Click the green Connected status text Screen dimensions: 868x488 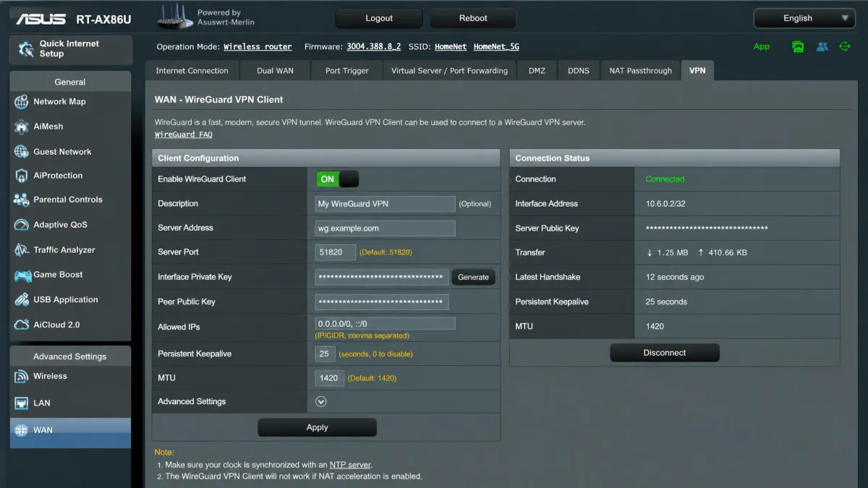coord(665,179)
